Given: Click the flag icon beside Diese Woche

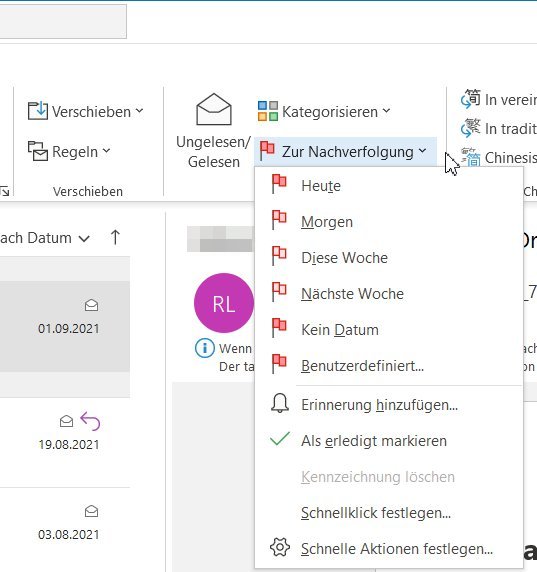Looking at the screenshot, I should coord(279,256).
